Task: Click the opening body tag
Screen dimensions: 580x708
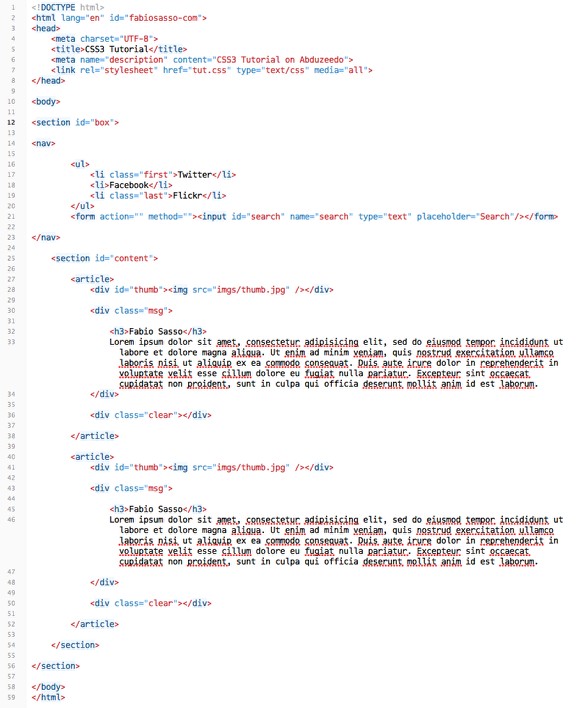Action: 46,102
